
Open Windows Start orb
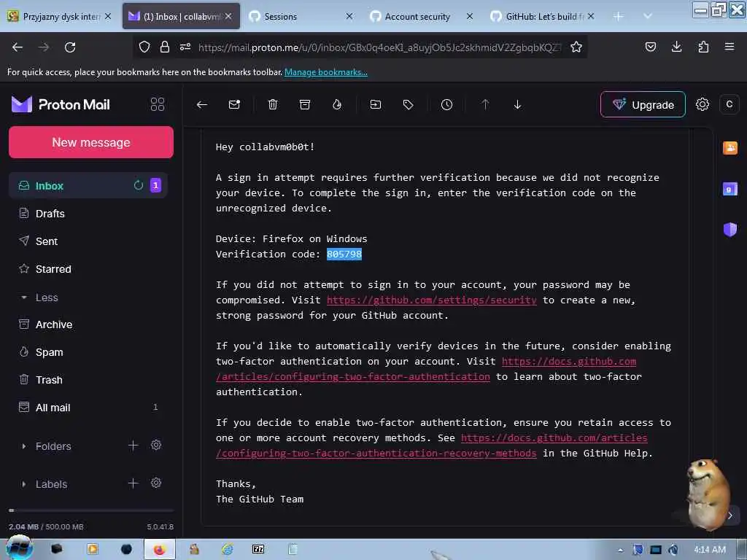(x=19, y=548)
